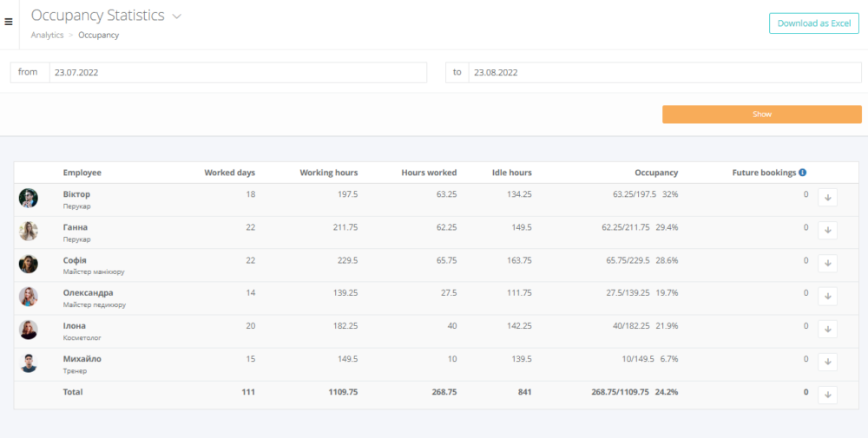Click the employee name Софія

pyautogui.click(x=75, y=260)
